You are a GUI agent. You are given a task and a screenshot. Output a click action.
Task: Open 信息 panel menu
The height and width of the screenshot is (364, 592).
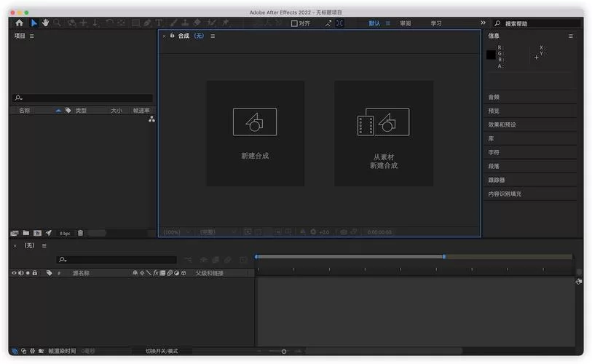pyautogui.click(x=570, y=36)
